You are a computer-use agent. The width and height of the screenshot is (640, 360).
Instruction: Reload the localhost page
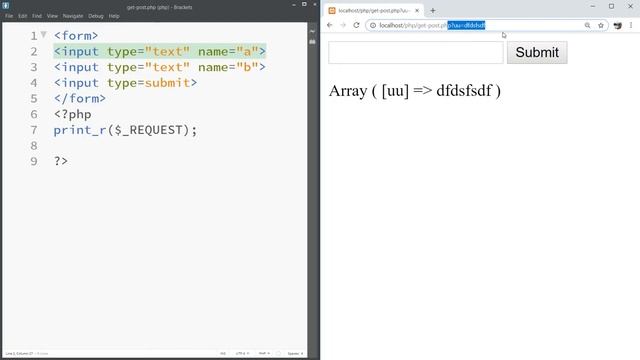coord(356,25)
